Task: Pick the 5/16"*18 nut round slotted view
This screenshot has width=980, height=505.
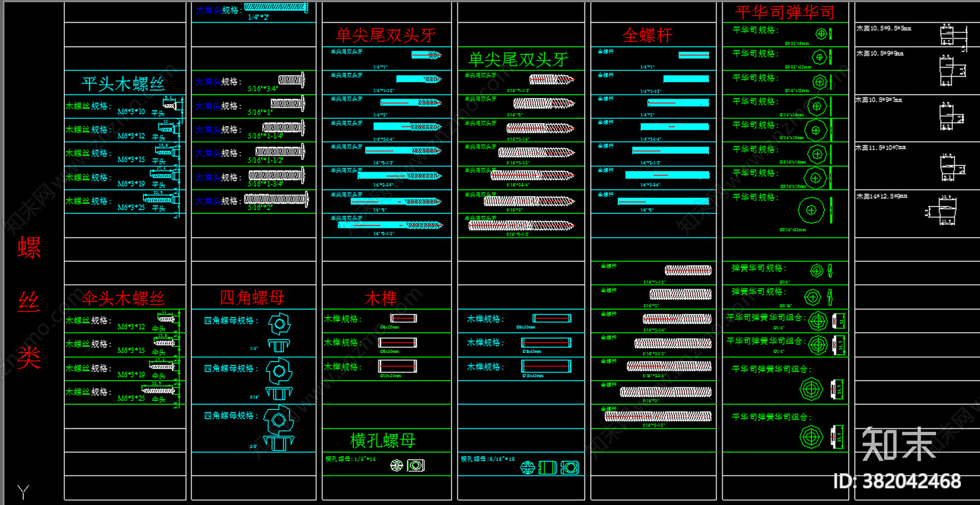Action: pyautogui.click(x=528, y=468)
